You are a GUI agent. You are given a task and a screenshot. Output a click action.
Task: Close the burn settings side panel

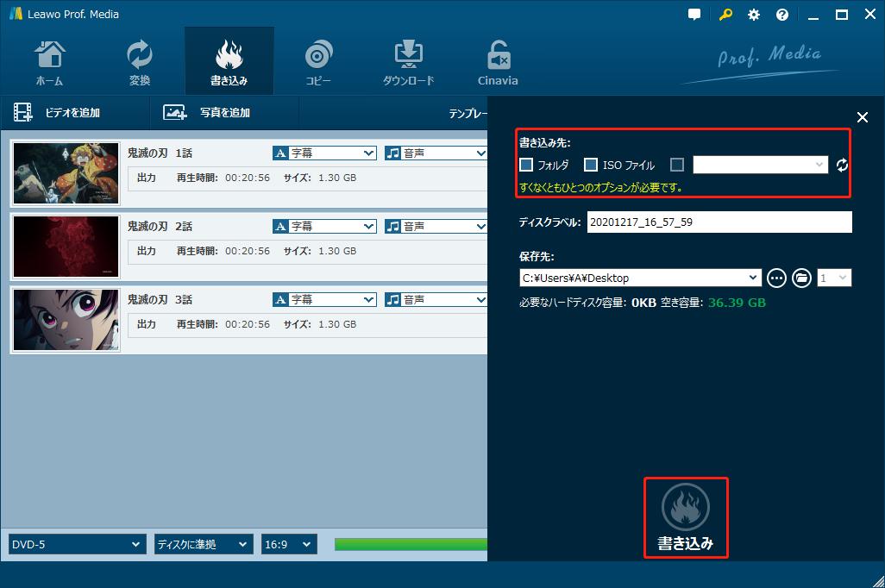pos(863,117)
